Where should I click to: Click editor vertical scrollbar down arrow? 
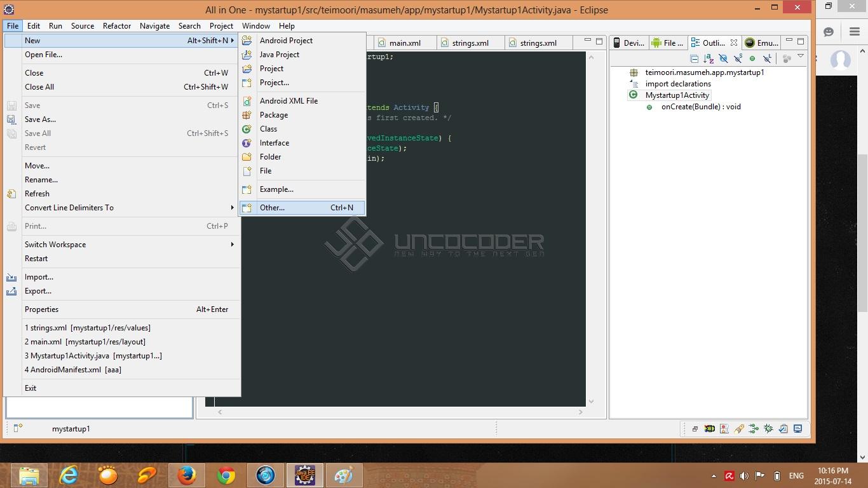pyautogui.click(x=592, y=401)
